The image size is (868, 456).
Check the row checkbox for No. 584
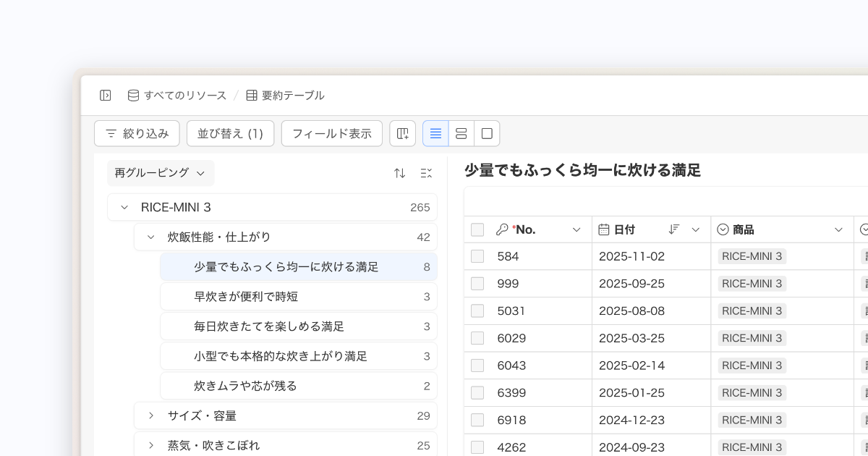pyautogui.click(x=477, y=256)
